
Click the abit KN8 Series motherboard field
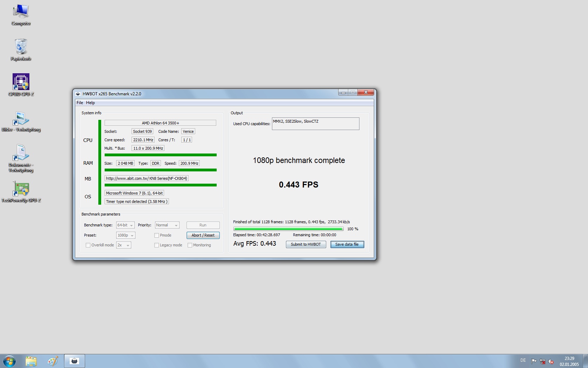click(x=147, y=178)
